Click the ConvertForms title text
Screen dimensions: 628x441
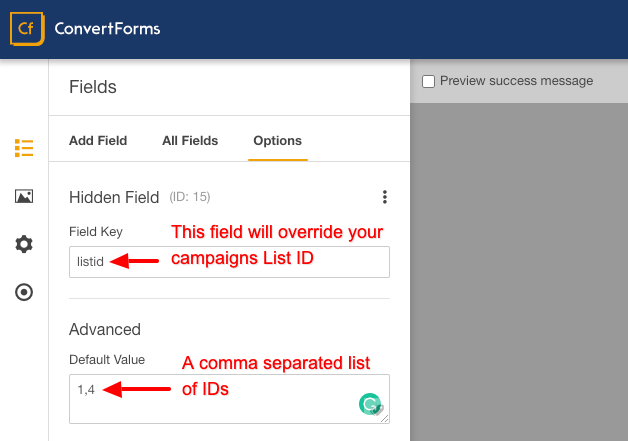pyautogui.click(x=107, y=29)
